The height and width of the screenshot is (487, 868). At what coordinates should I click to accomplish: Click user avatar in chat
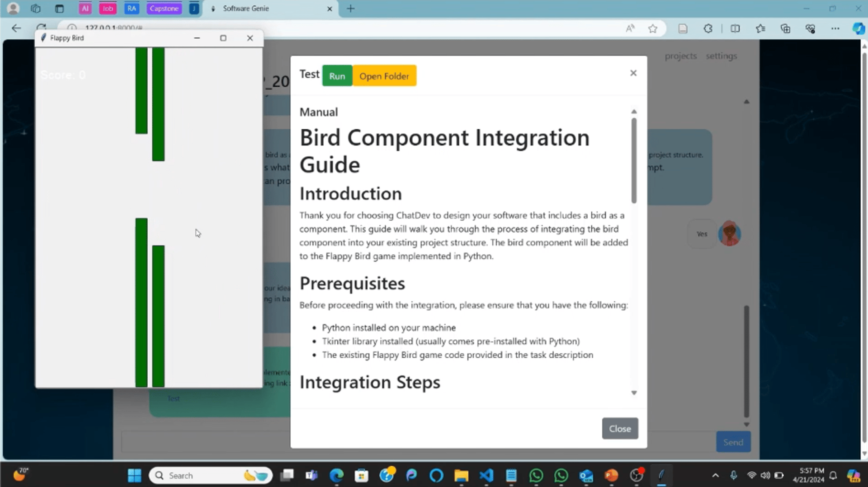pyautogui.click(x=729, y=234)
